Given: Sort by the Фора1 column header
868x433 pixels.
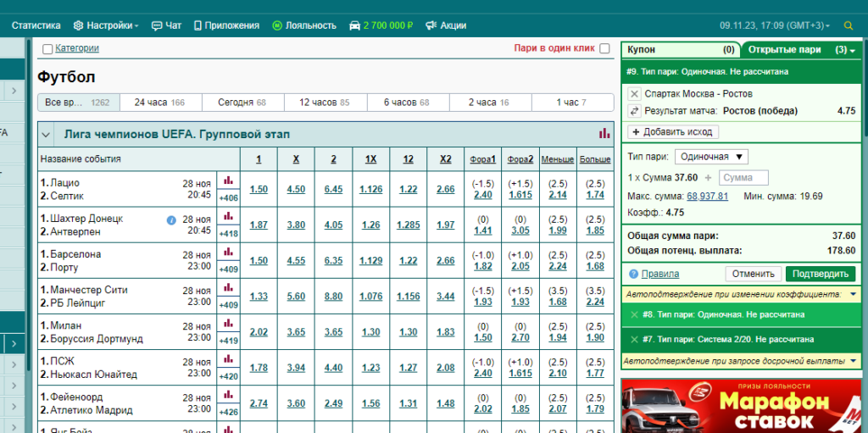Looking at the screenshot, I should click(482, 159).
